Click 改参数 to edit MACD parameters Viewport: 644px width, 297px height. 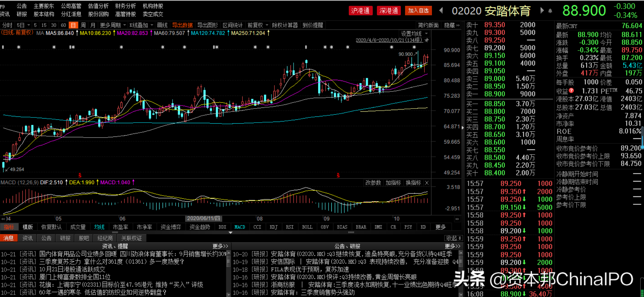pyautogui.click(x=373, y=183)
